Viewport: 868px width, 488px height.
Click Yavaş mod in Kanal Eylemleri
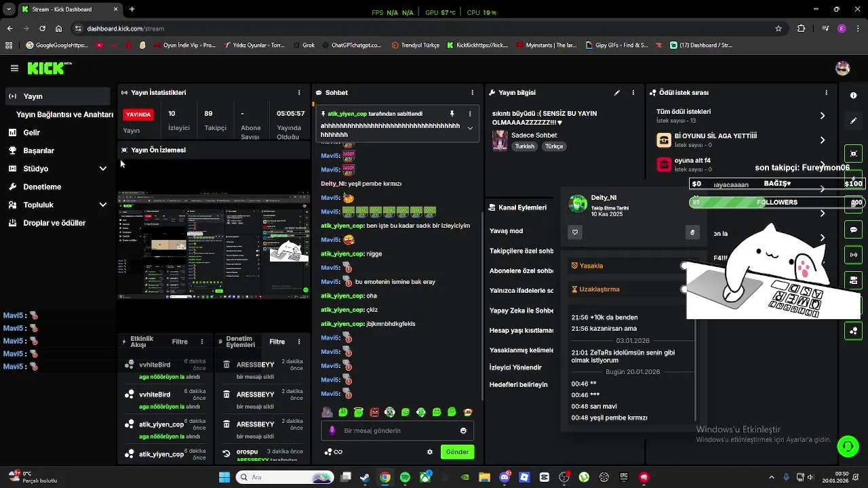pyautogui.click(x=507, y=231)
